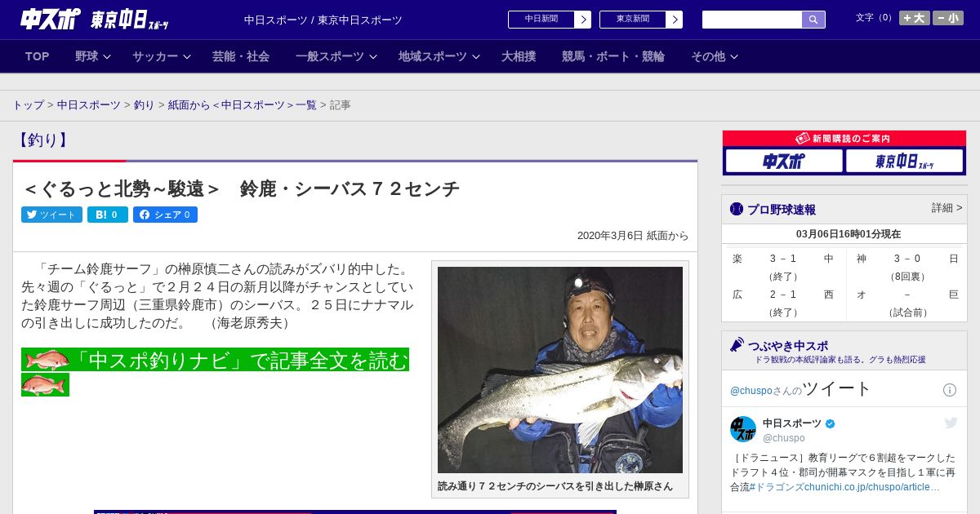980x514 pixels.
Task: Click the 東京中日スポーツ logo in header
Action: (x=129, y=20)
